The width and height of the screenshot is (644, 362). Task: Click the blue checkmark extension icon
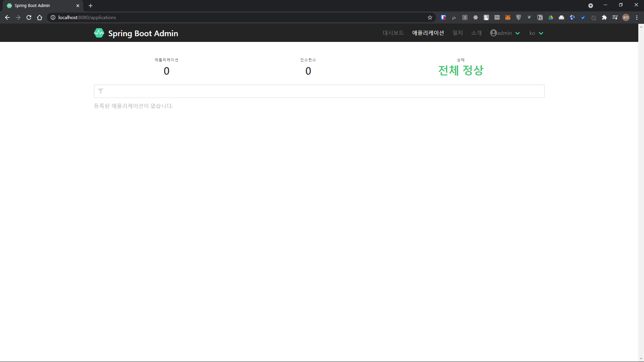[583, 17]
